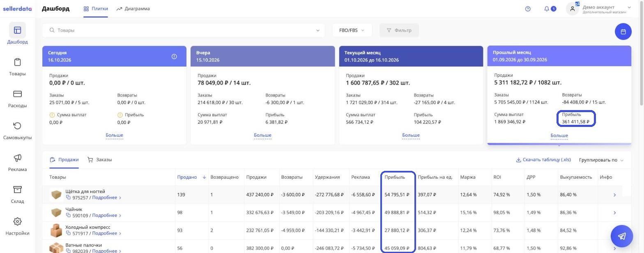Copy article 975257 of Щётка для ногтей
This screenshot has height=253, width=644.
(x=68, y=198)
